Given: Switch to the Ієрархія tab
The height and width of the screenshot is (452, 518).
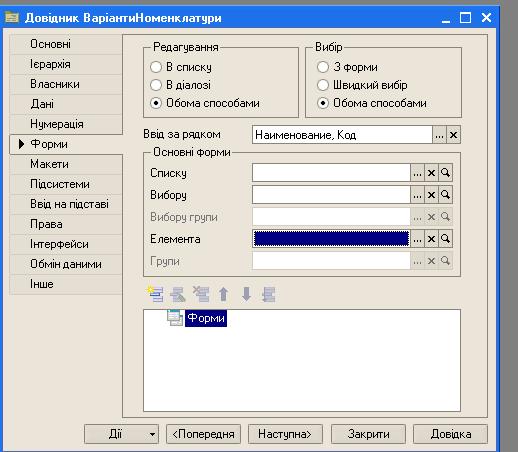Looking at the screenshot, I should pyautogui.click(x=66, y=64).
